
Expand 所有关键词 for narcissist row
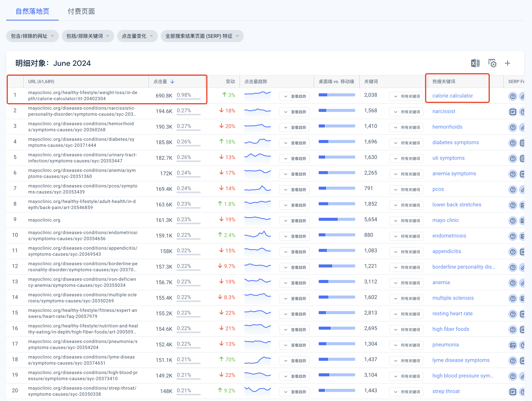pos(406,112)
